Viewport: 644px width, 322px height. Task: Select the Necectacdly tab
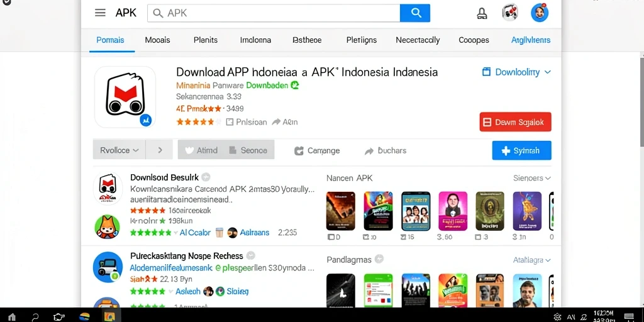(x=418, y=40)
